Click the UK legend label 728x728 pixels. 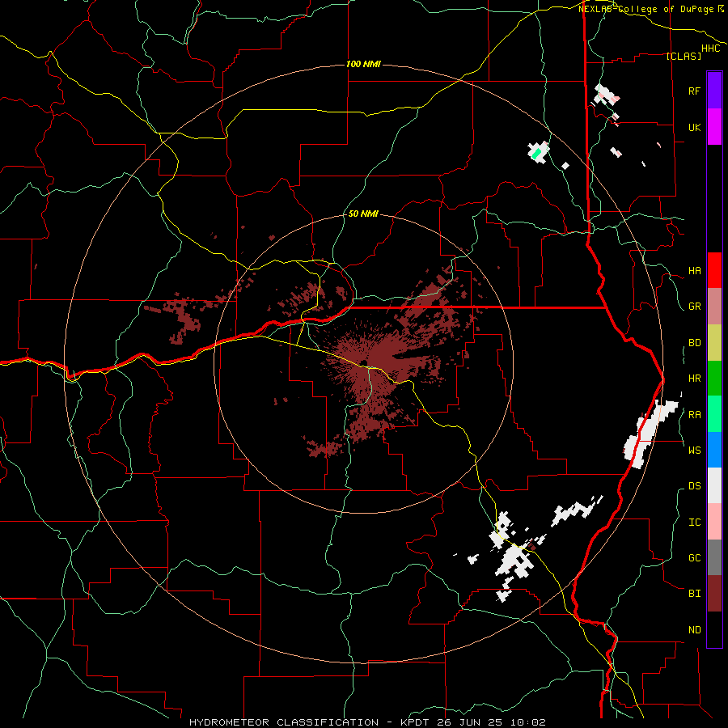click(694, 127)
